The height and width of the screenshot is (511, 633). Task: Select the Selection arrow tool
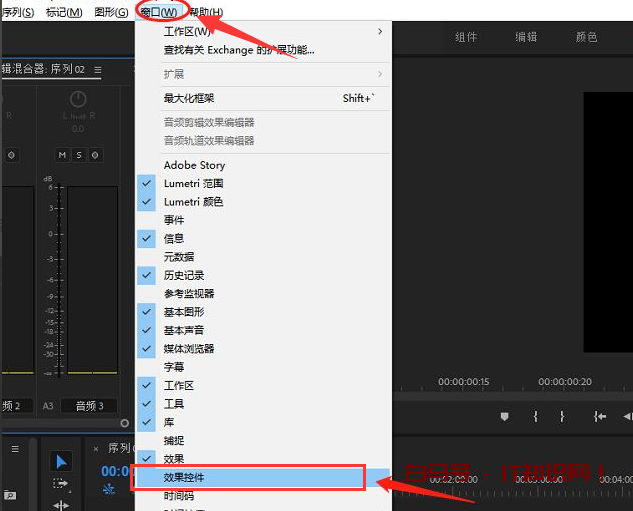pos(61,461)
